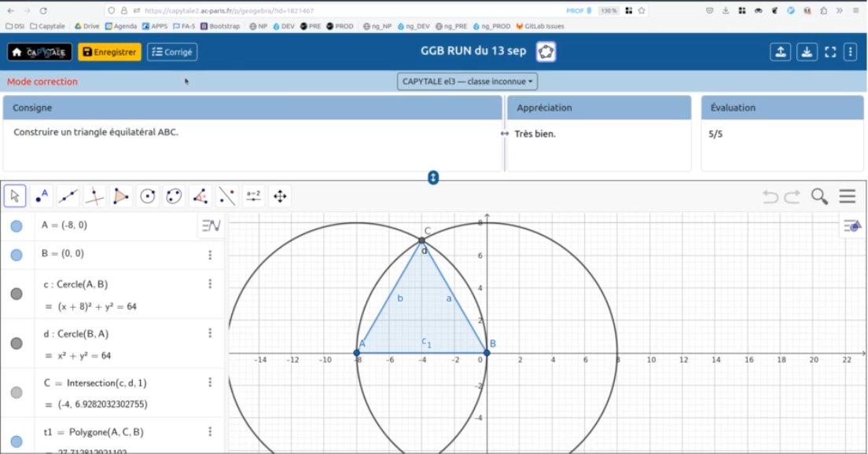Screen dimensions: 868x454
Task: Select the Move arrow tool
Action: click(x=15, y=196)
